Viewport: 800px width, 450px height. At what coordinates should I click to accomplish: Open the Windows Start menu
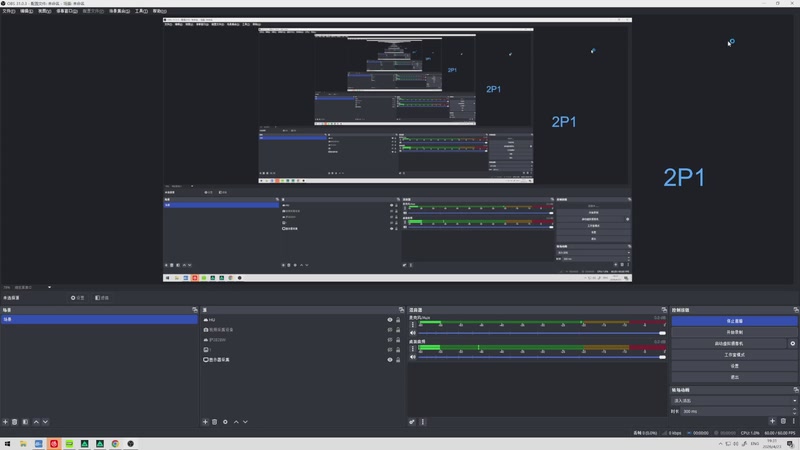pos(7,444)
